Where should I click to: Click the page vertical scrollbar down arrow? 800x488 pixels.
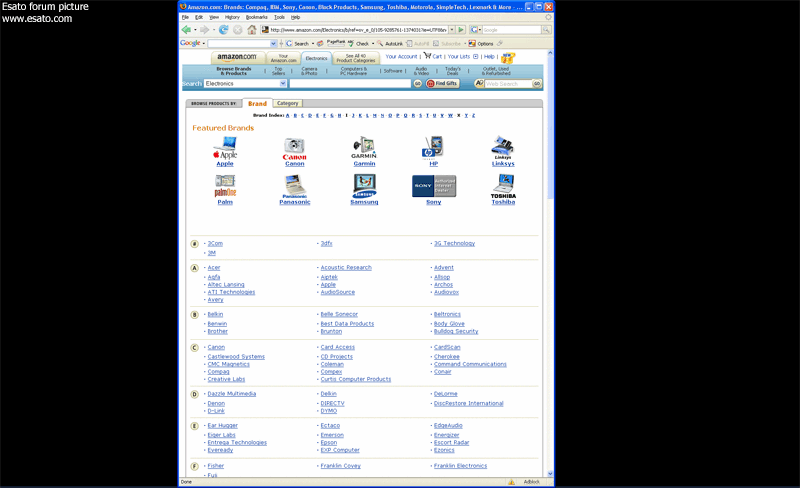550,474
